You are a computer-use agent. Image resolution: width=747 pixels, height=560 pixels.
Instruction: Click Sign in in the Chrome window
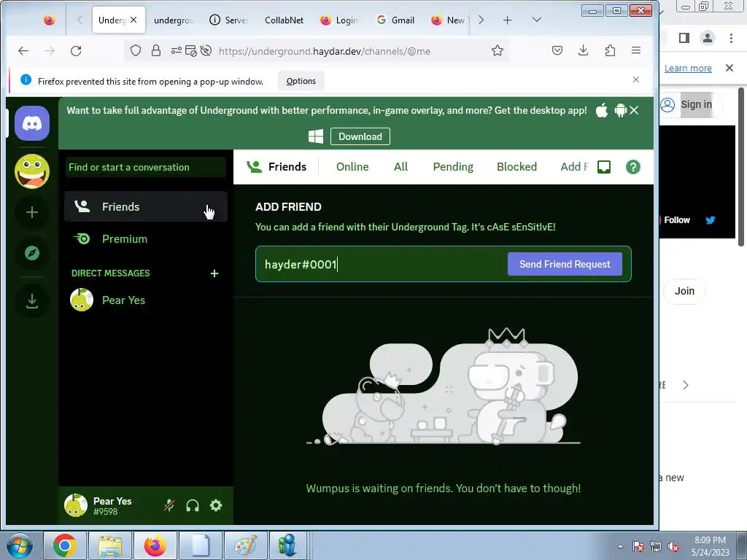coord(696,104)
